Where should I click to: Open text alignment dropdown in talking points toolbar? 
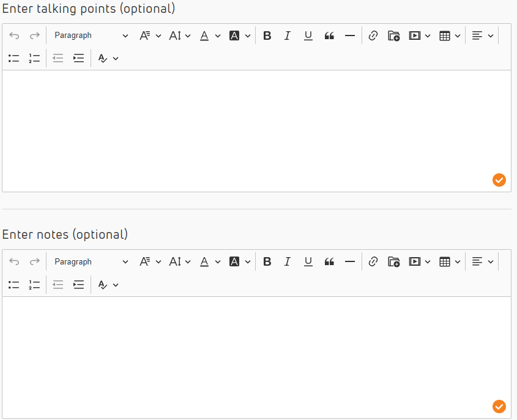tap(482, 36)
